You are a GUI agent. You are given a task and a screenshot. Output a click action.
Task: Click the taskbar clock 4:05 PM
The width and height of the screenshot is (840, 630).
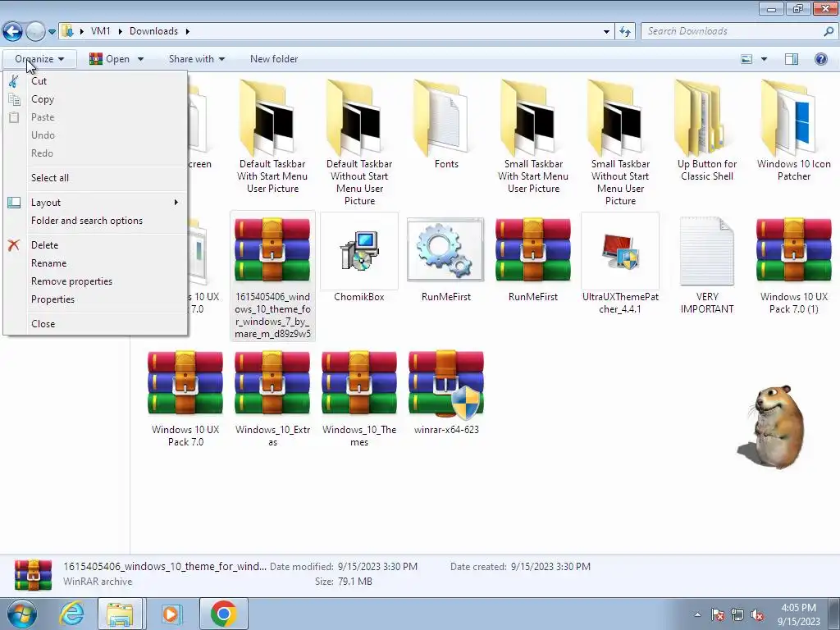coord(798,608)
